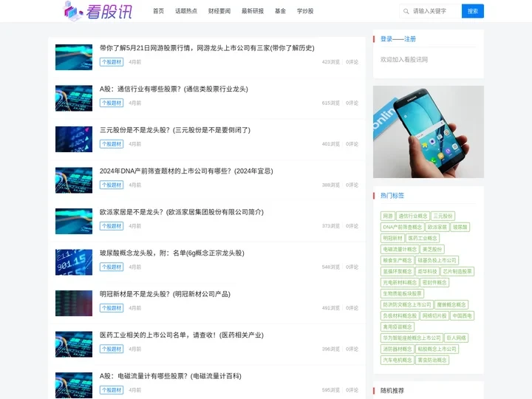
Task: Select the 明冠新材 hot tag
Action: (392, 238)
